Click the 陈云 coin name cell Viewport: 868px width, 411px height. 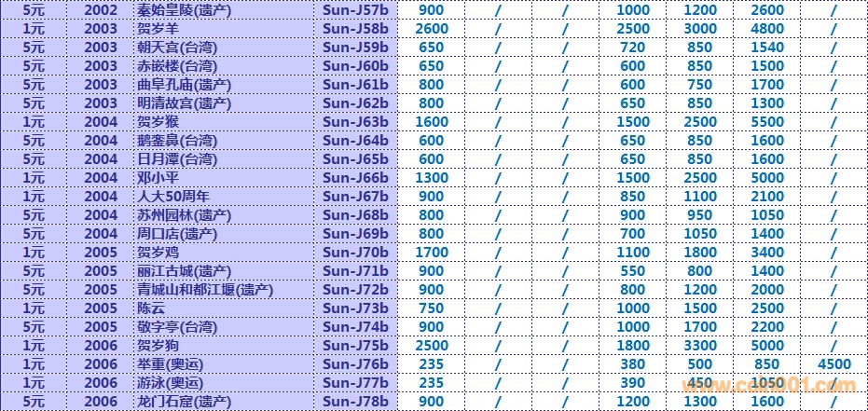coord(152,308)
